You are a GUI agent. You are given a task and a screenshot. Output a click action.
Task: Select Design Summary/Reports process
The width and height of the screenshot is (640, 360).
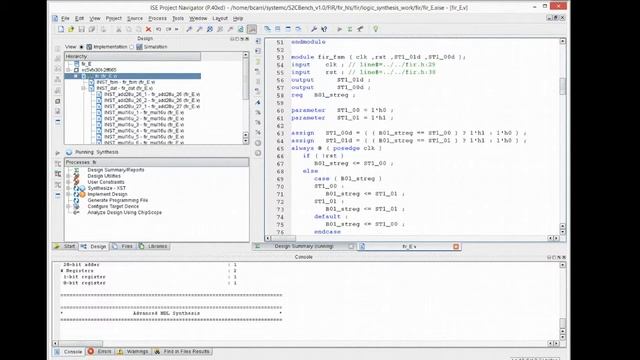tap(116, 170)
